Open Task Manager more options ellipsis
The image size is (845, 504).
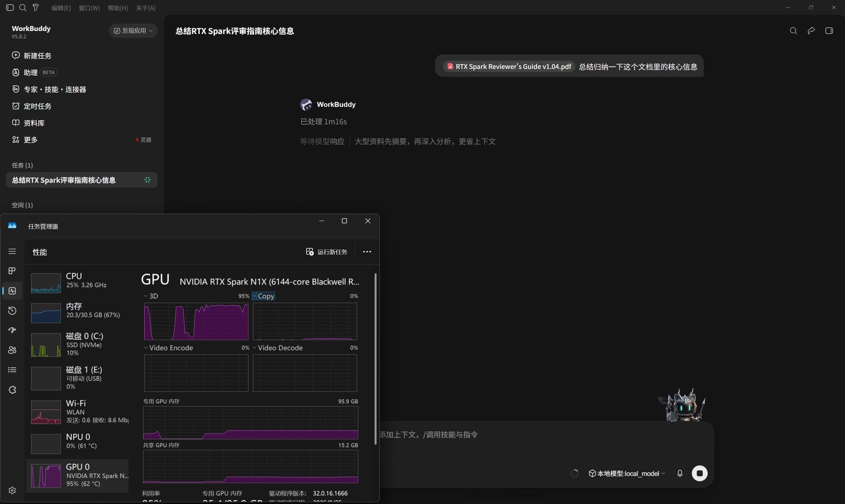pos(367,252)
